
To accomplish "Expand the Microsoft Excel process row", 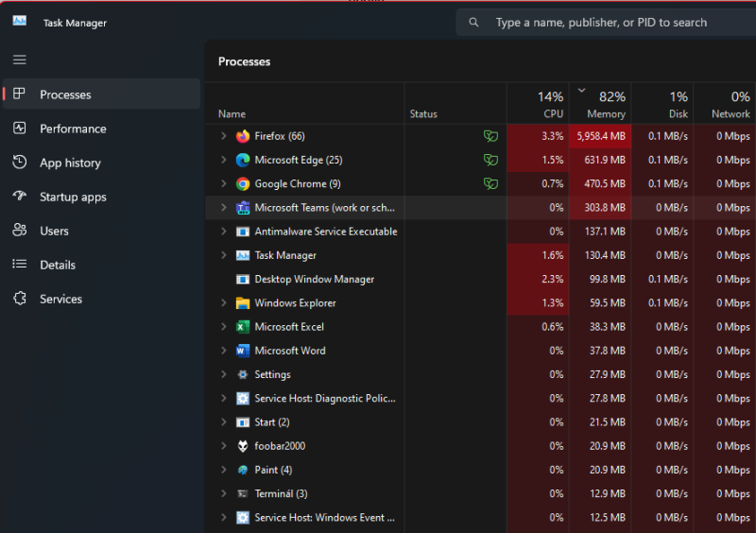I will [223, 327].
